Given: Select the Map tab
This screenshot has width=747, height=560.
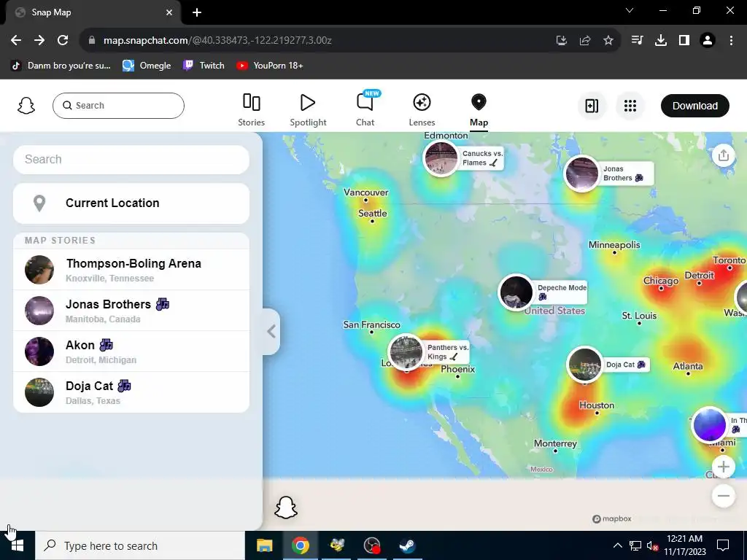Looking at the screenshot, I should (x=479, y=110).
